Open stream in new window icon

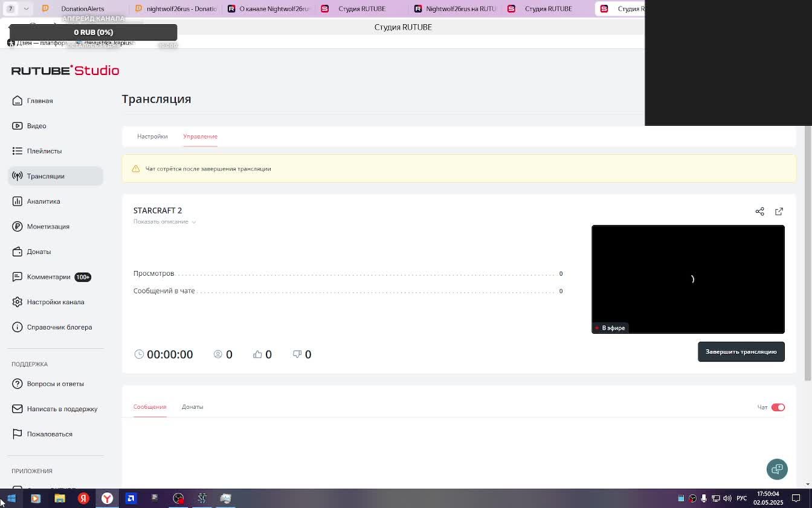coord(779,211)
